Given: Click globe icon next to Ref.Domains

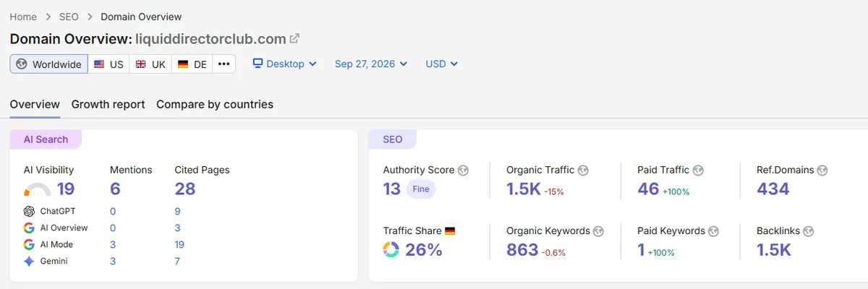Looking at the screenshot, I should point(822,171).
